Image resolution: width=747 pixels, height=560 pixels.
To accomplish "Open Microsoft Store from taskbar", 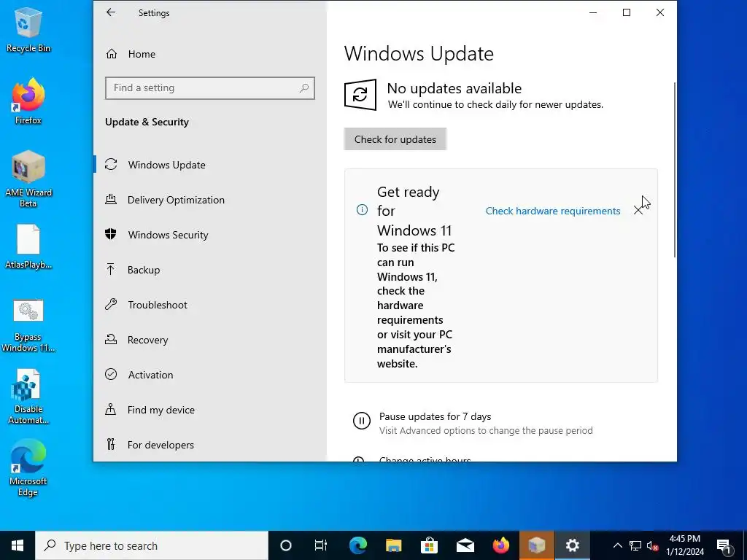I will pyautogui.click(x=429, y=545).
